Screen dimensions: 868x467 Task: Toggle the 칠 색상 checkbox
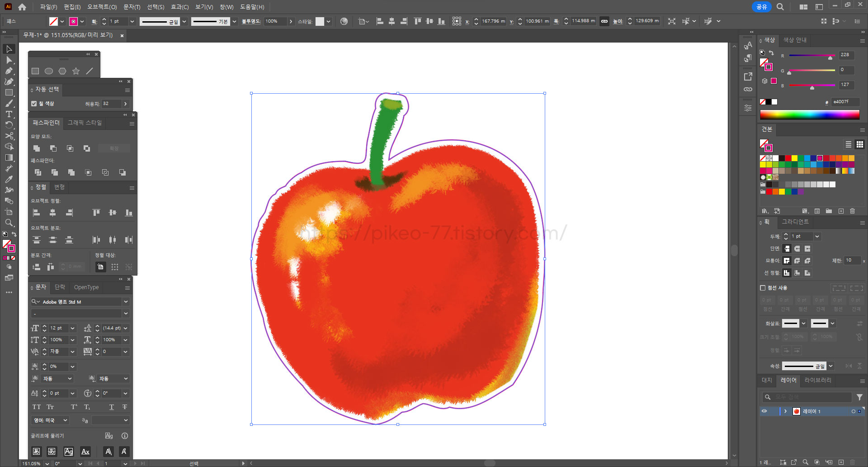34,104
